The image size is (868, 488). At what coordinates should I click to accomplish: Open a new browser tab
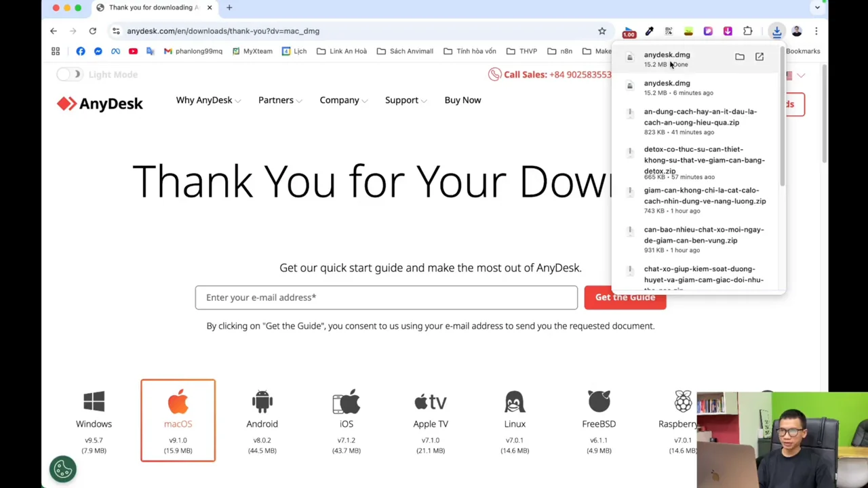[229, 7]
